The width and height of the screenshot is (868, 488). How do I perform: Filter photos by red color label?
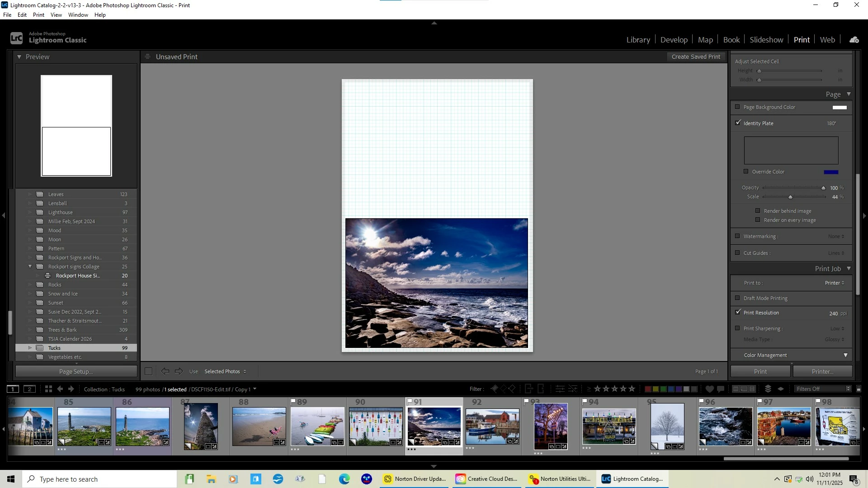click(x=647, y=389)
